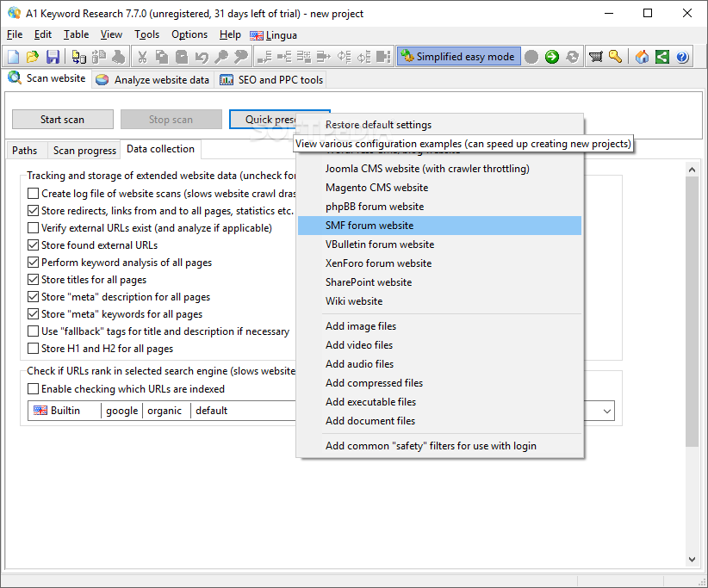Select XenForo forum website preset

(439, 263)
